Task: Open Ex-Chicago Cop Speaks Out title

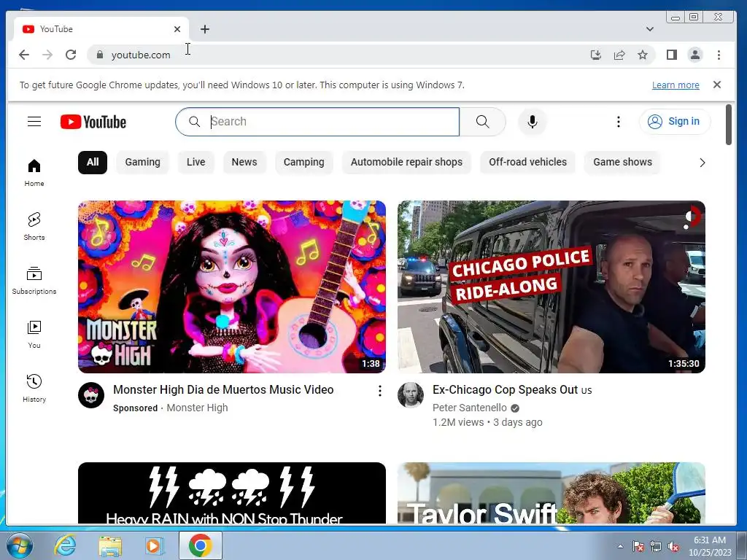Action: click(512, 389)
